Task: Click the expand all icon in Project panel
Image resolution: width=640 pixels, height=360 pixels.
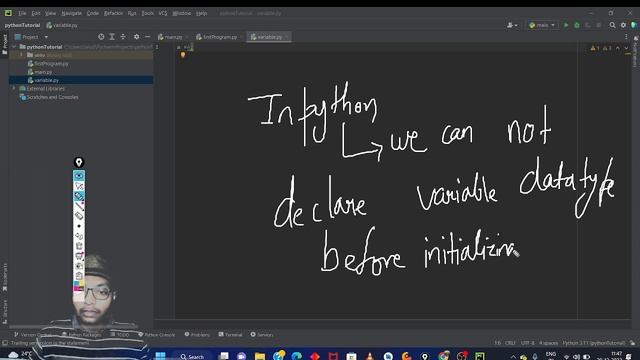Action: pos(112,37)
